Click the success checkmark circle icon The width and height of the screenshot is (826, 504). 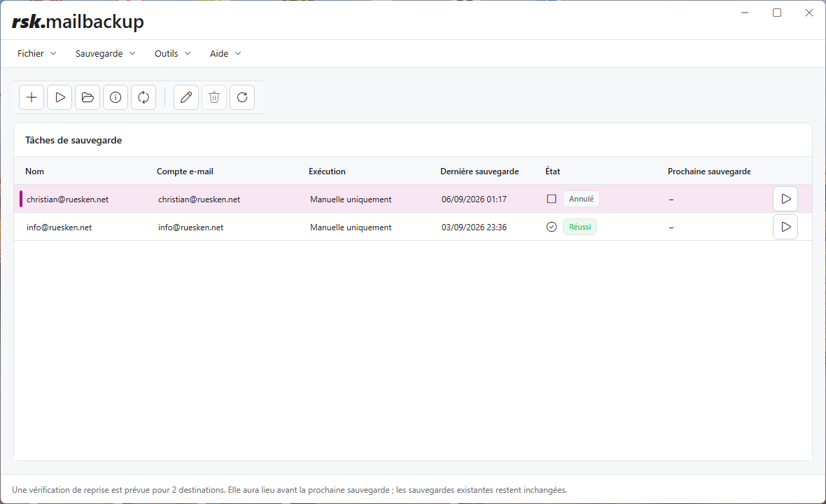[552, 227]
